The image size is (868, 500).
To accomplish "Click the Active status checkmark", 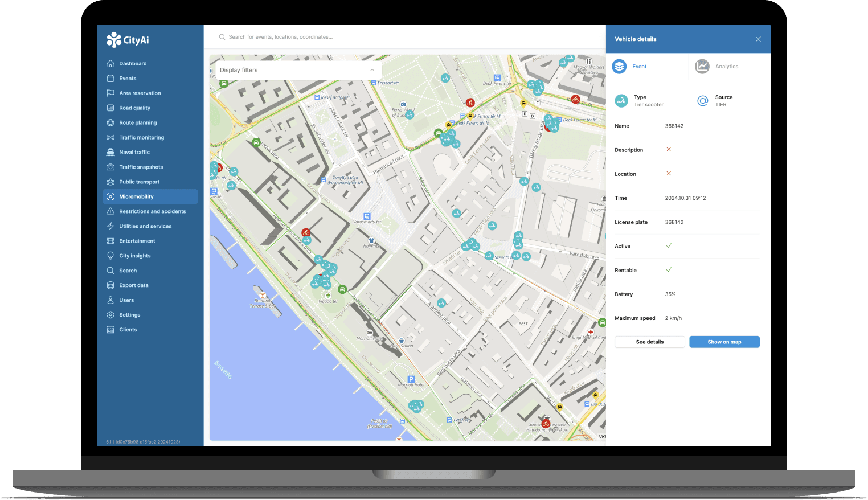I will (669, 246).
